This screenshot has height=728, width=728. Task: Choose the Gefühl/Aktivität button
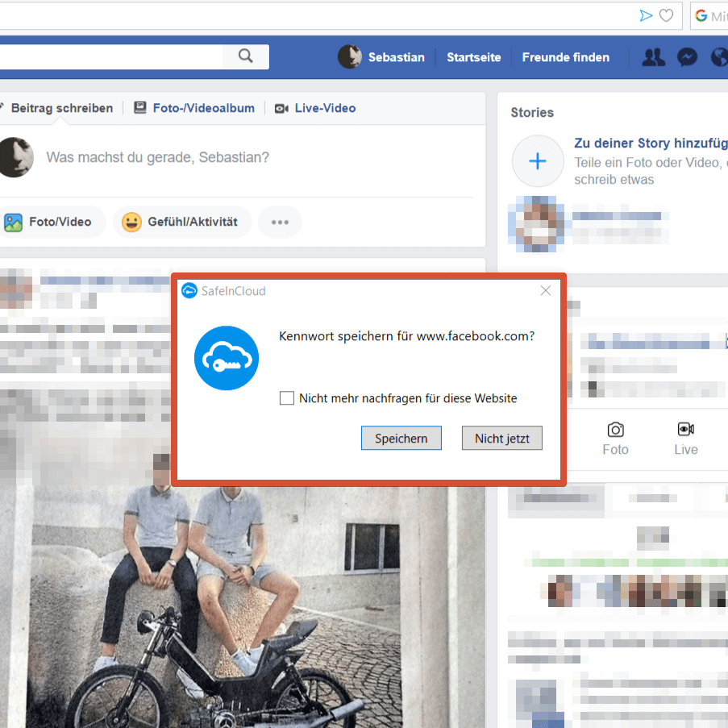click(x=182, y=223)
